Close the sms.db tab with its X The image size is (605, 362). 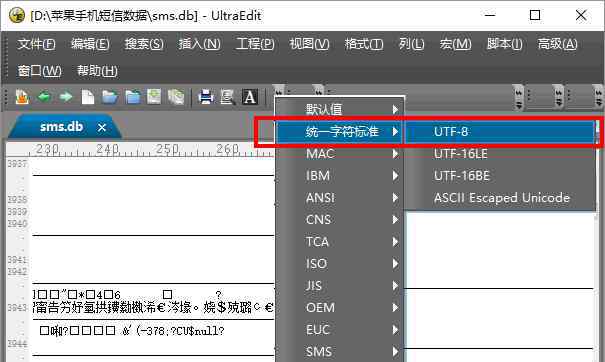tap(102, 127)
